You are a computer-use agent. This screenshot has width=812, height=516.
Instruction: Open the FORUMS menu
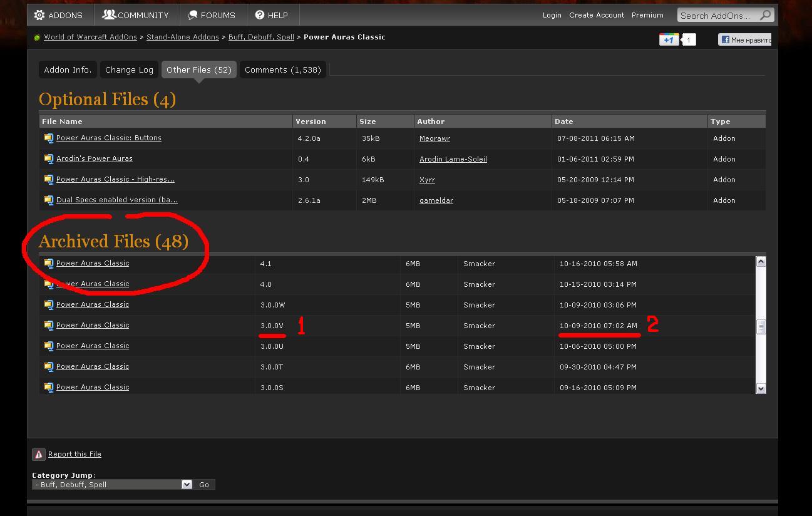tap(212, 15)
